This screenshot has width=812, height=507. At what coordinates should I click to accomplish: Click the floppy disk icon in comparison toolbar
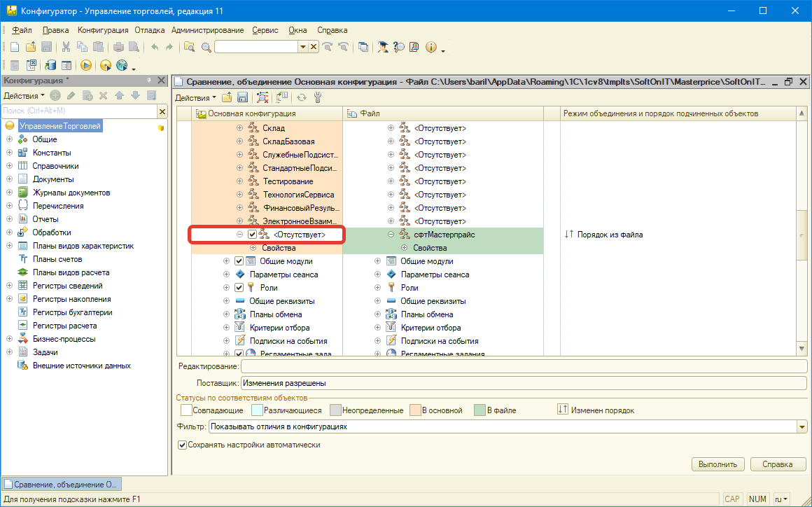pyautogui.click(x=242, y=97)
